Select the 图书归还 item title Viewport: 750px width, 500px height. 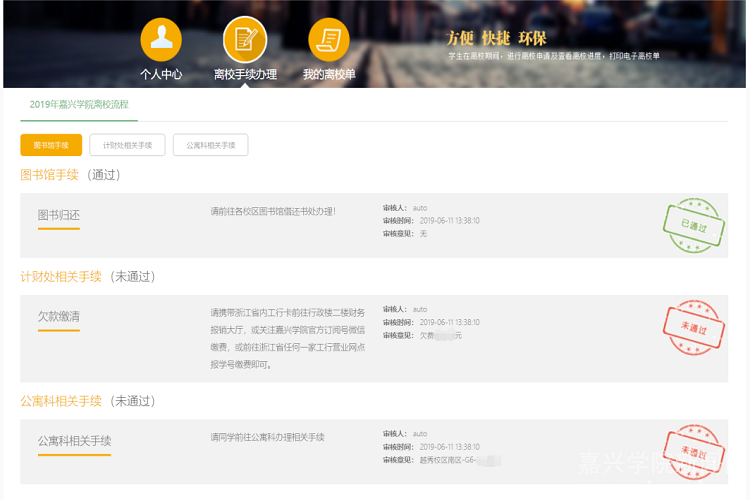(x=59, y=215)
